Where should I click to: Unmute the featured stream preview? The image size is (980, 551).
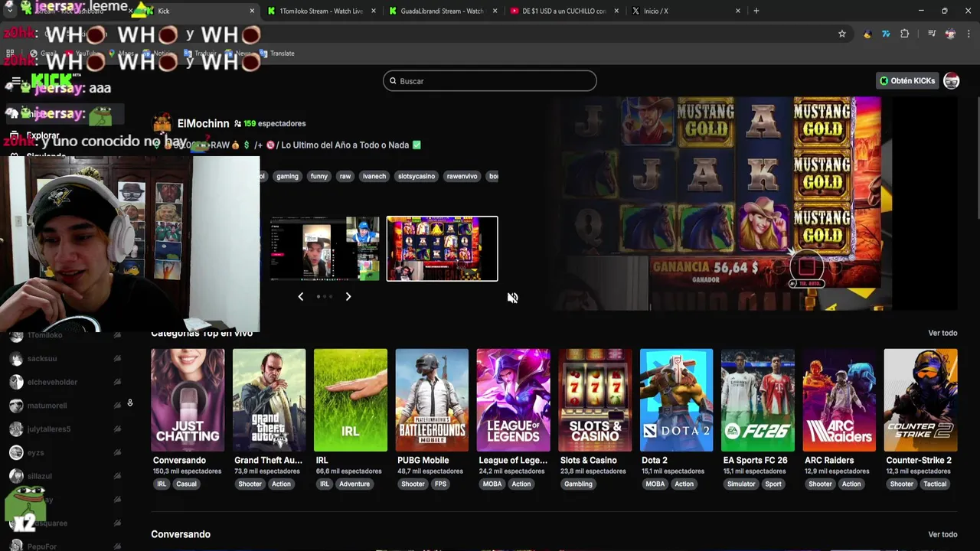click(512, 298)
